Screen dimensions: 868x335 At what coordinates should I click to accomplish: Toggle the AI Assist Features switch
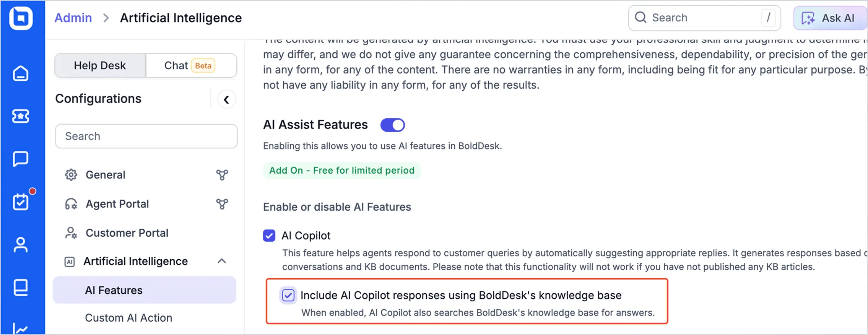pyautogui.click(x=392, y=125)
